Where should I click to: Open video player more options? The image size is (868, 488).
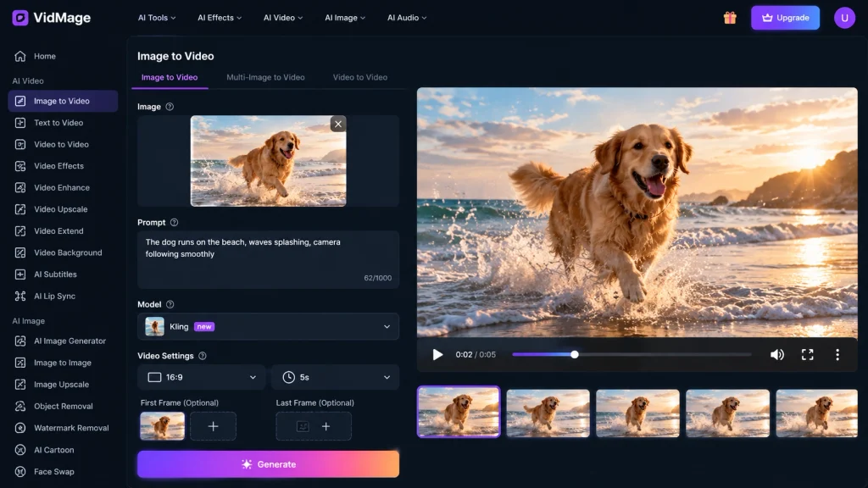[837, 355]
